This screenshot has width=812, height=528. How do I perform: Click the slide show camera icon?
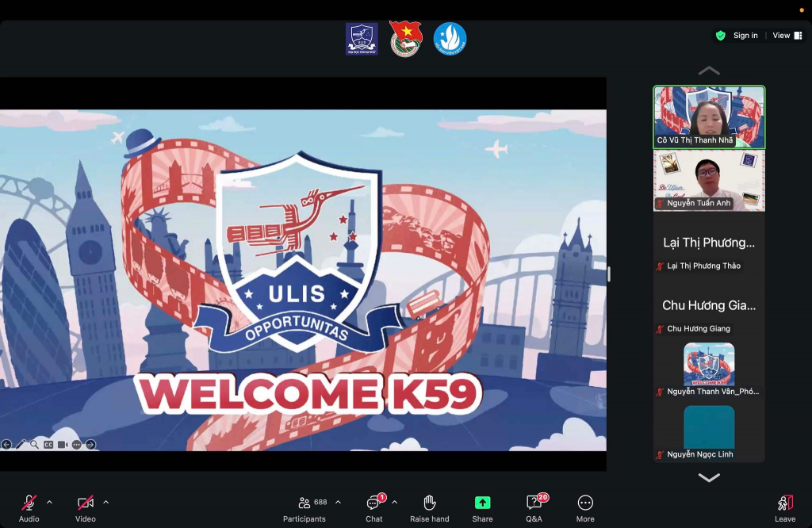[63, 444]
